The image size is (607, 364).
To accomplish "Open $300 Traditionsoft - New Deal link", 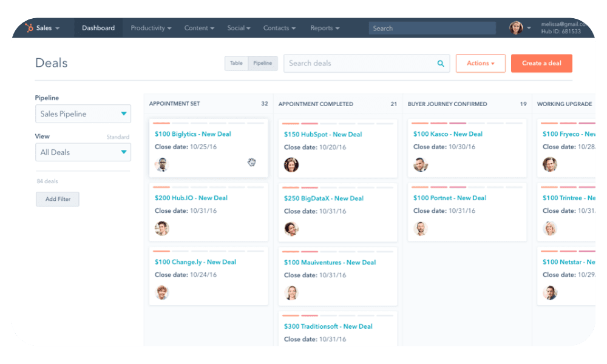I will tap(328, 326).
